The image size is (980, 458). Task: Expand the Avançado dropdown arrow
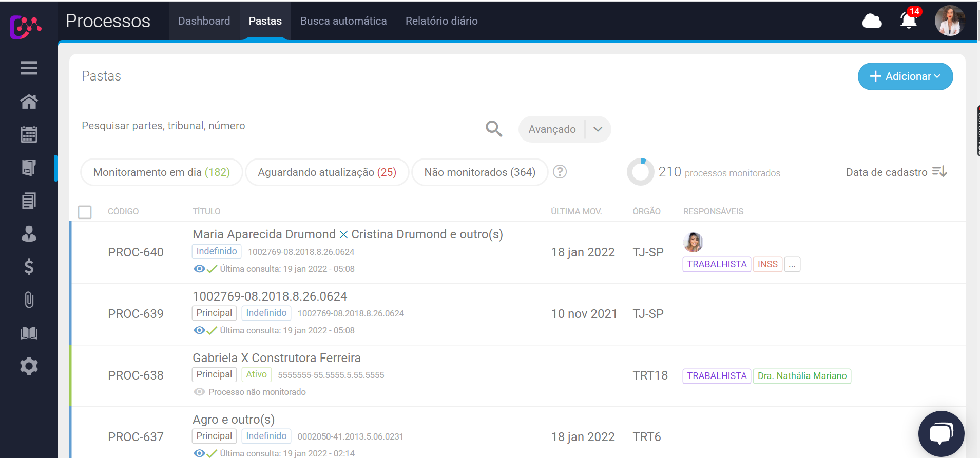pyautogui.click(x=598, y=129)
